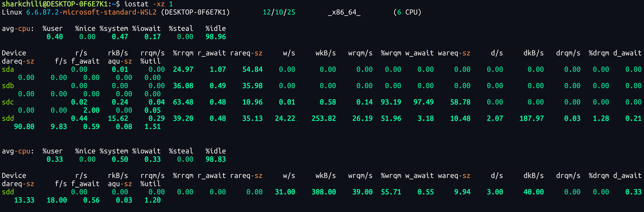Click the sda rareq-sz value 54.84

[x=252, y=69]
